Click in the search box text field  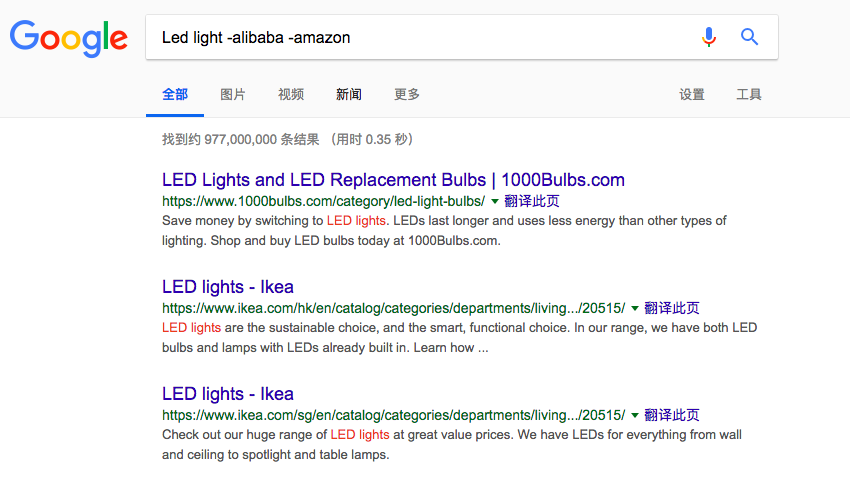tap(423, 37)
